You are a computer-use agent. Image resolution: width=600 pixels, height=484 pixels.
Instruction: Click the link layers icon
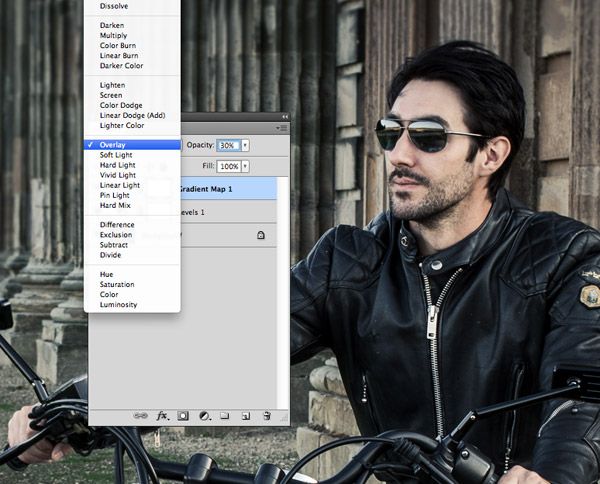[141, 415]
